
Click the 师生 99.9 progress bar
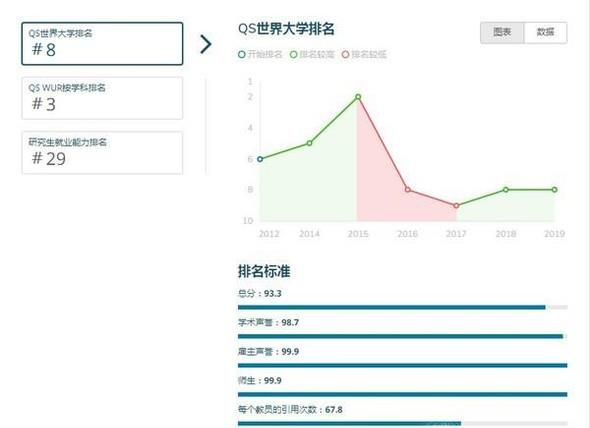coord(403,394)
